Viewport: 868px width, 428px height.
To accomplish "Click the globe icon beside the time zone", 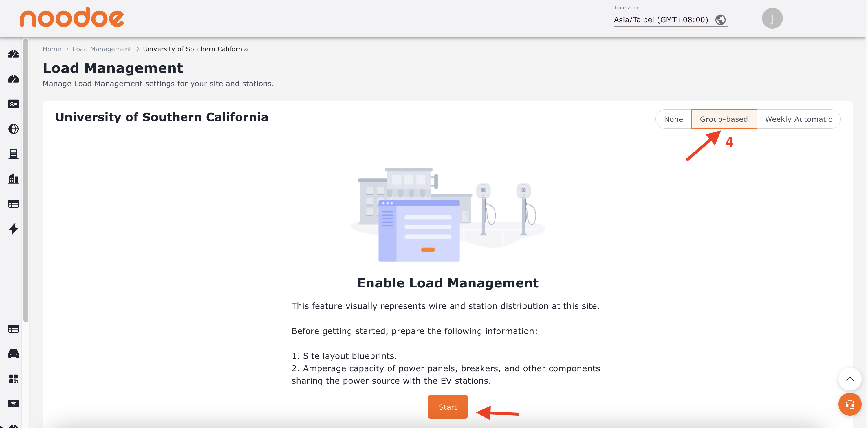I will (720, 20).
